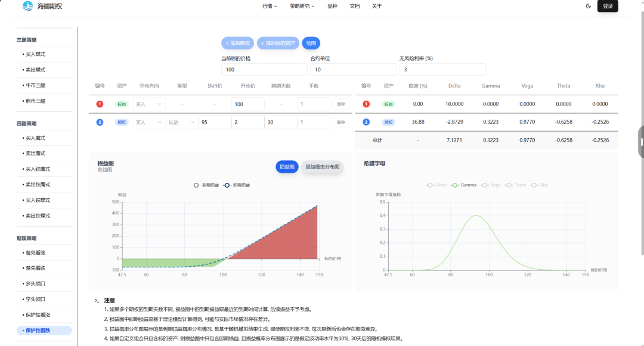Viewport: 644px width, 346px height.
Task: Select 买入蝶式 strategy in sidebar
Action: pos(36,54)
